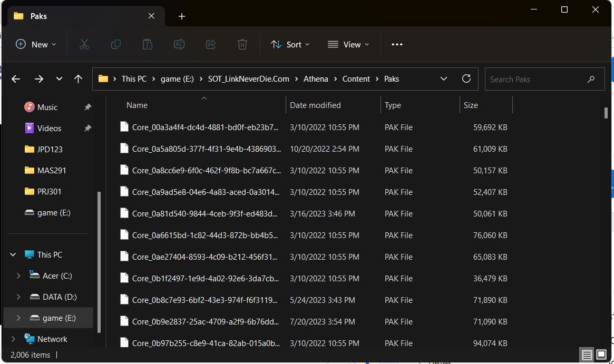Select the Rename icon in the toolbar

click(x=179, y=44)
